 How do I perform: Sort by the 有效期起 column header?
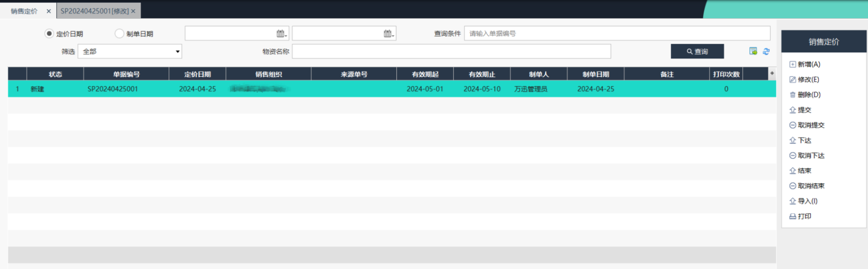425,74
